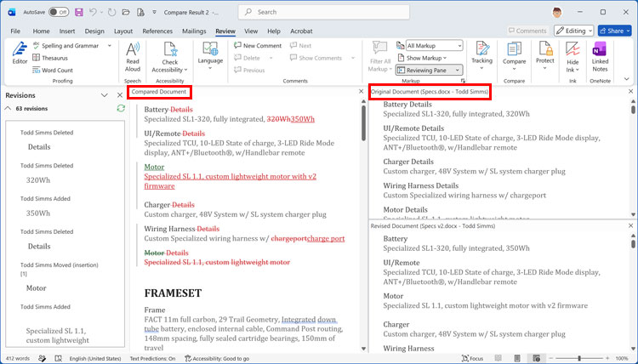Click the spelling check status icon

click(x=59, y=358)
